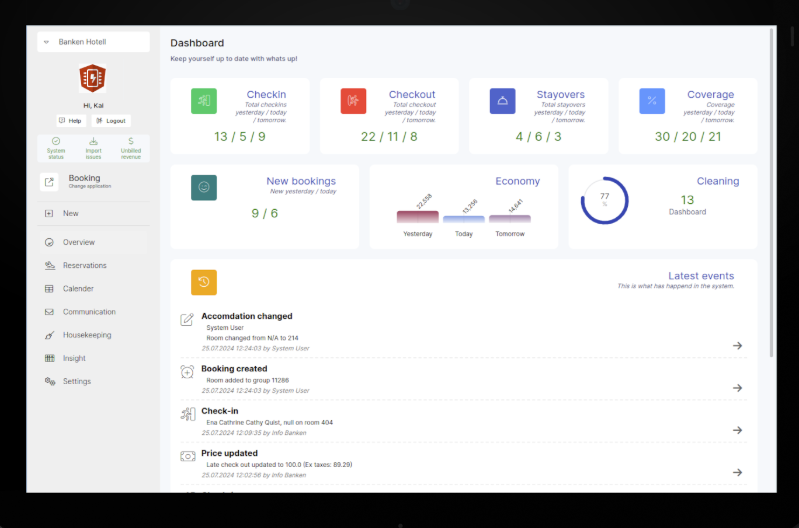The width and height of the screenshot is (799, 528).
Task: Click the Latest events history icon
Action: pos(204,282)
